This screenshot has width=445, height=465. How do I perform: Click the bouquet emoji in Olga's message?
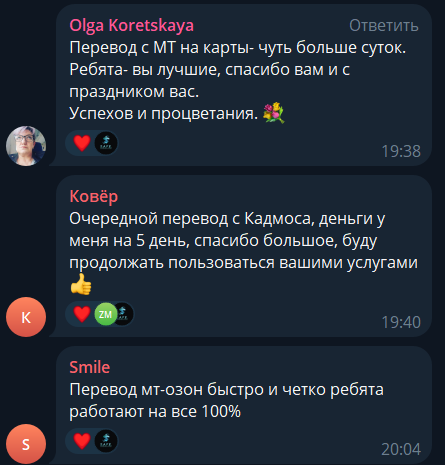click(x=274, y=113)
